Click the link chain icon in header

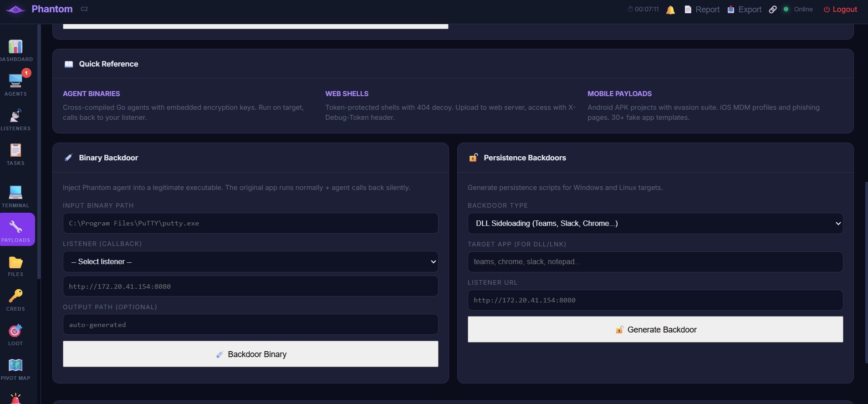click(x=773, y=10)
